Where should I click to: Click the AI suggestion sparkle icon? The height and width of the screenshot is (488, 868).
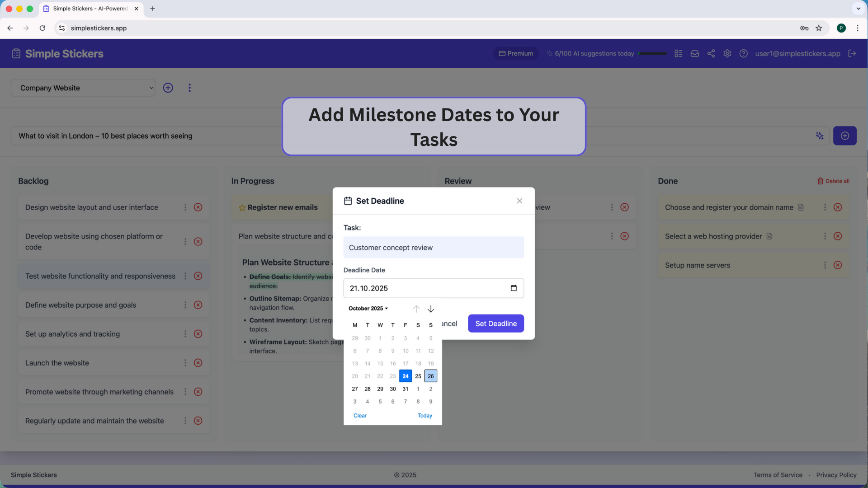coord(819,136)
